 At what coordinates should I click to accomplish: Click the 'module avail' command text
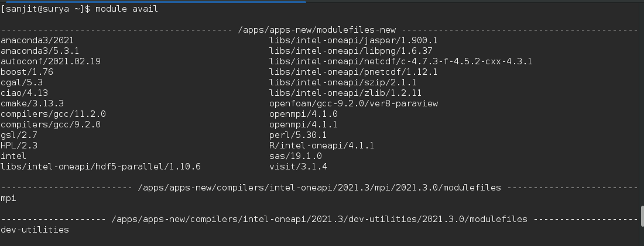126,9
